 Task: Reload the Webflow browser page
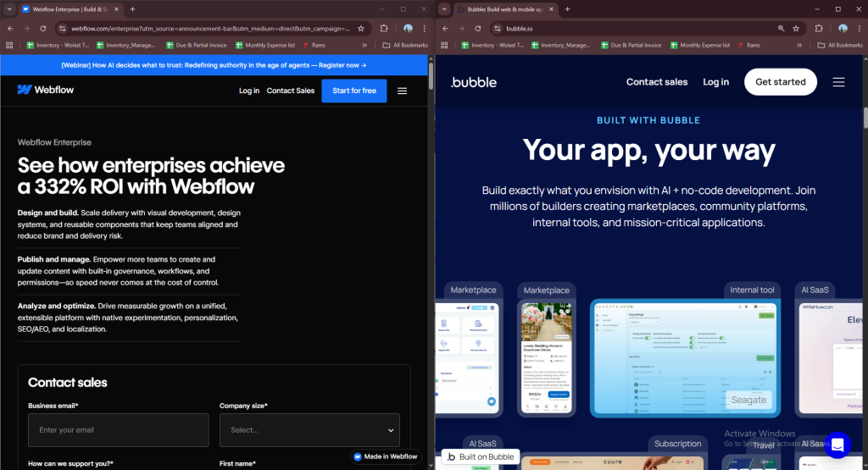[42, 28]
